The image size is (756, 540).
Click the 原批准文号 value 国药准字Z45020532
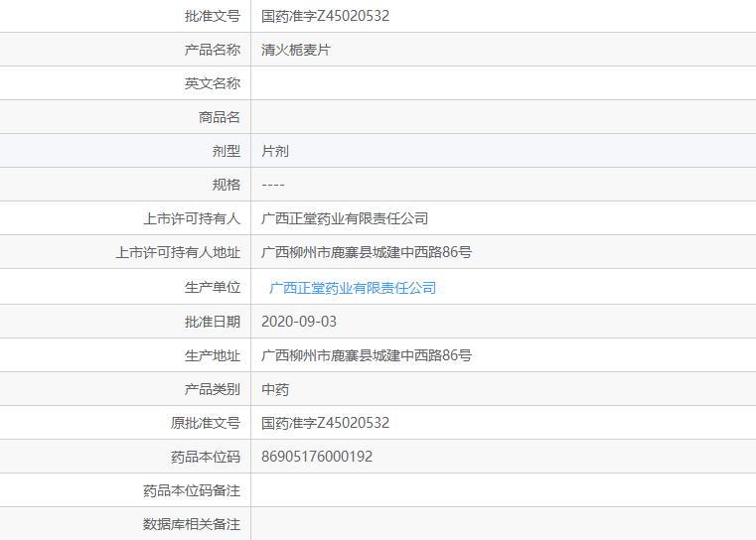pos(325,423)
